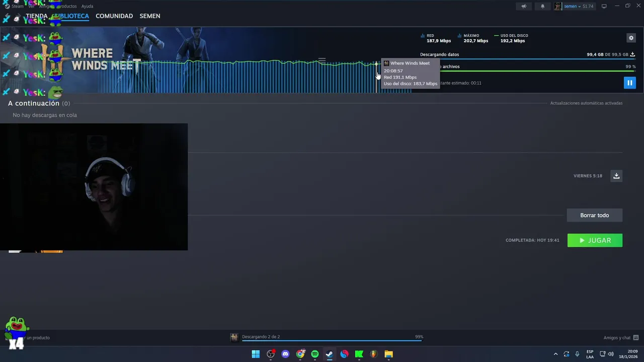Expand the system tray hidden icons chevron
Viewport: 644px width, 362px height.
(x=555, y=354)
